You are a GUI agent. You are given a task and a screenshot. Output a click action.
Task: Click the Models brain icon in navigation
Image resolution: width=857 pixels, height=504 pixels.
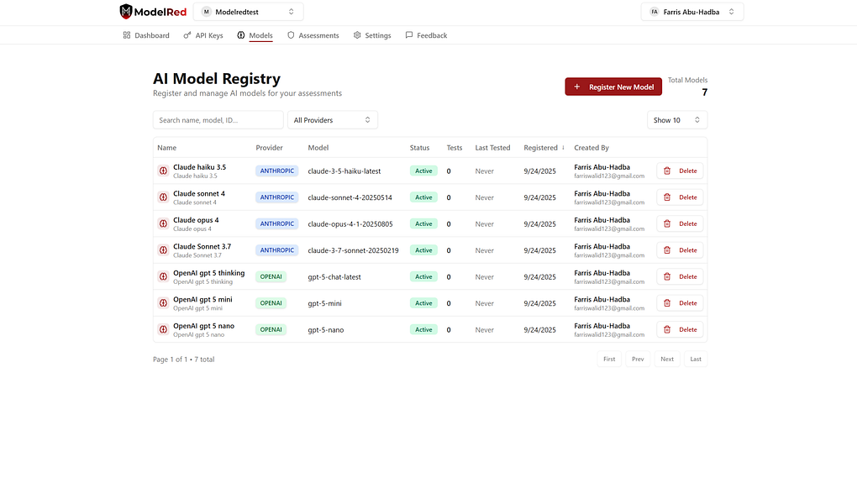(241, 35)
